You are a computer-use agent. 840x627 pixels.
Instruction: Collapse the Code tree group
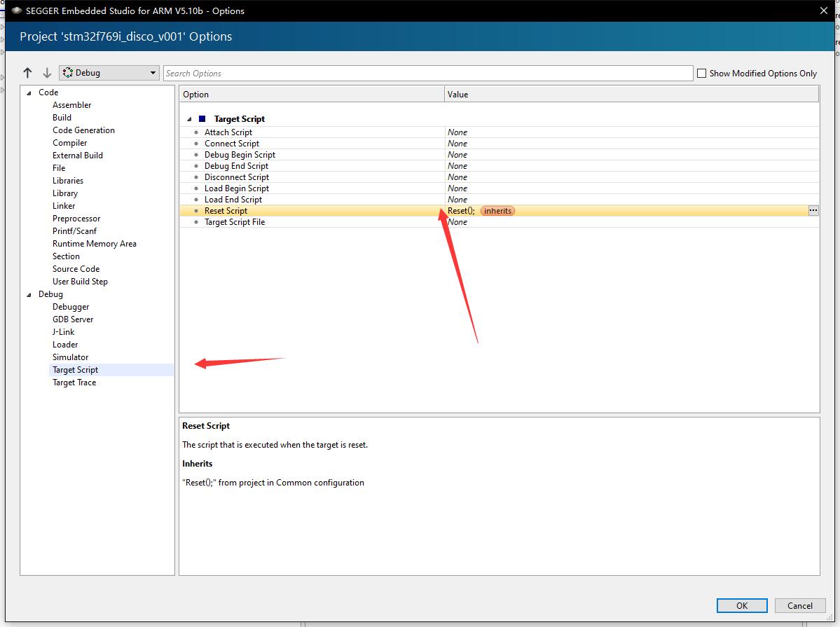point(29,92)
